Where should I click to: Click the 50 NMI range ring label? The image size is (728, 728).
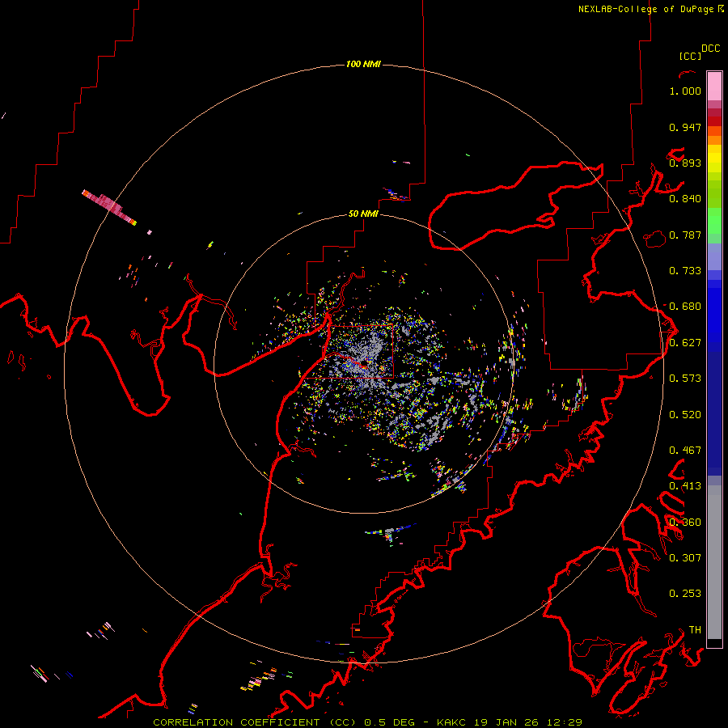[363, 214]
